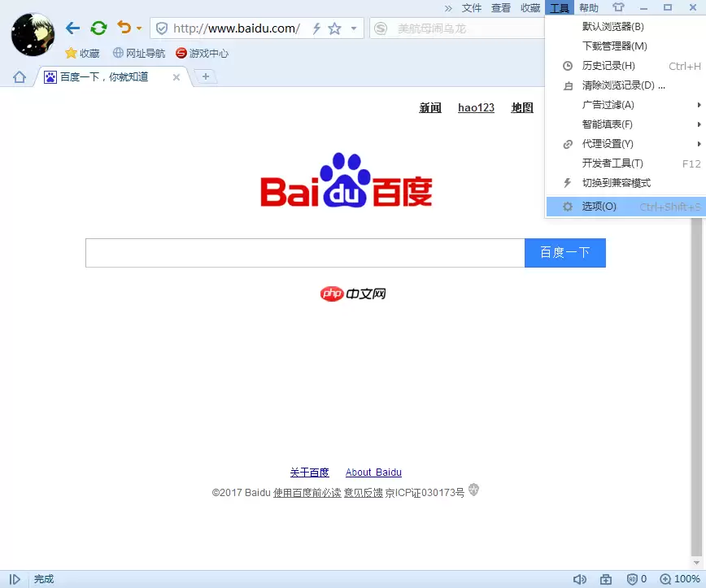This screenshot has height=588, width=706.
Task: Click the orange undo closed tab arrow
Action: pyautogui.click(x=124, y=27)
